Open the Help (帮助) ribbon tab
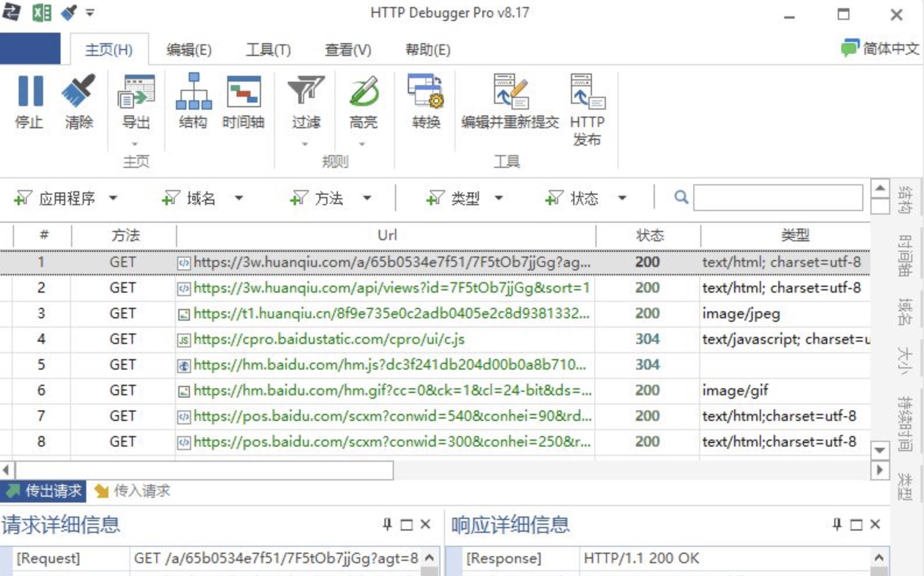The height and width of the screenshot is (576, 924). coord(428,50)
